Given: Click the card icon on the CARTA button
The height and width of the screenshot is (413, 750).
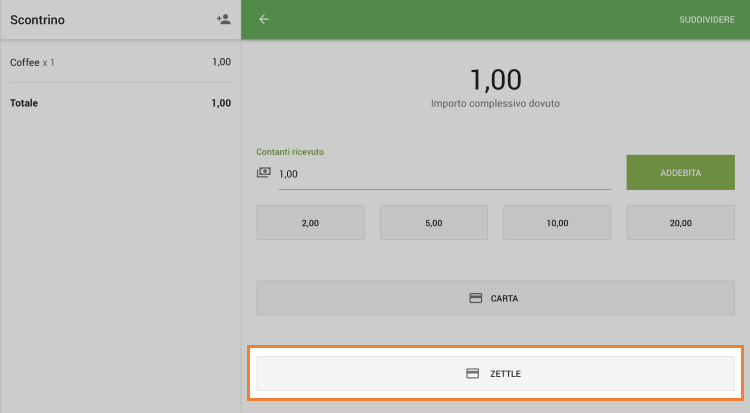Looking at the screenshot, I should click(x=476, y=298).
